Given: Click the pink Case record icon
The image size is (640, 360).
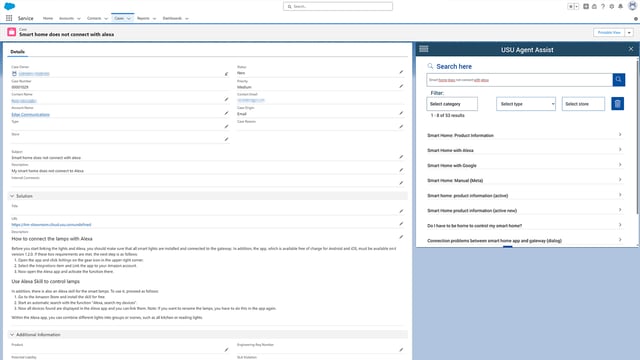Looking at the screenshot, I should 11,32.
